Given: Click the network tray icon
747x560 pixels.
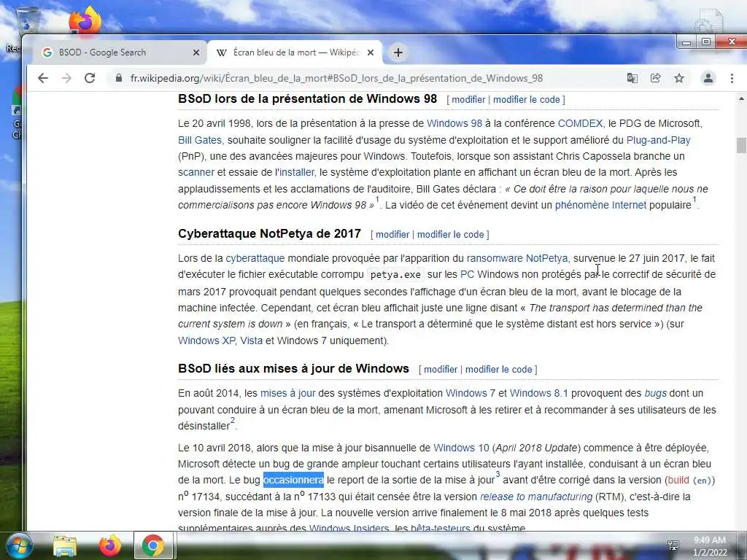Looking at the screenshot, I should click(673, 545).
